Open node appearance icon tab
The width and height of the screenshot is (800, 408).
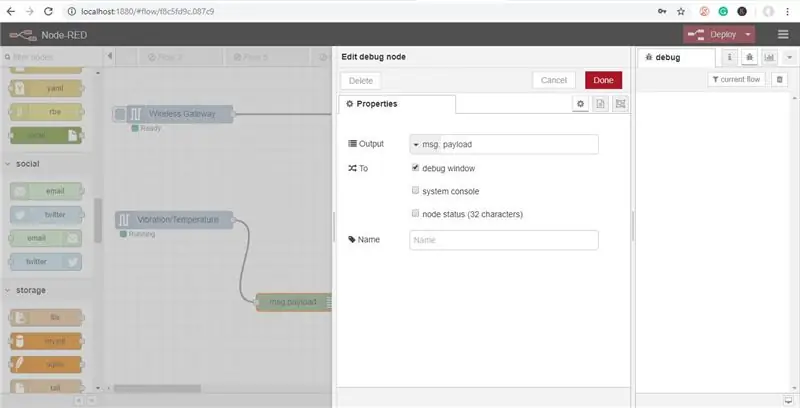620,104
